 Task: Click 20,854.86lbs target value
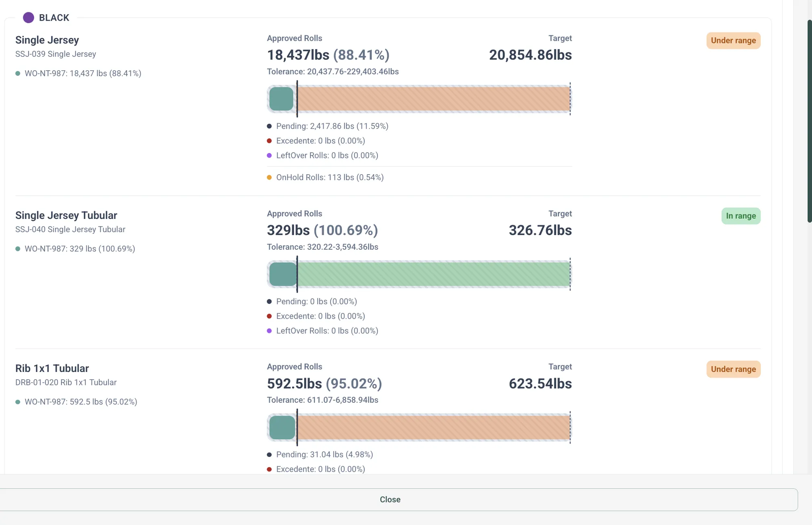530,55
